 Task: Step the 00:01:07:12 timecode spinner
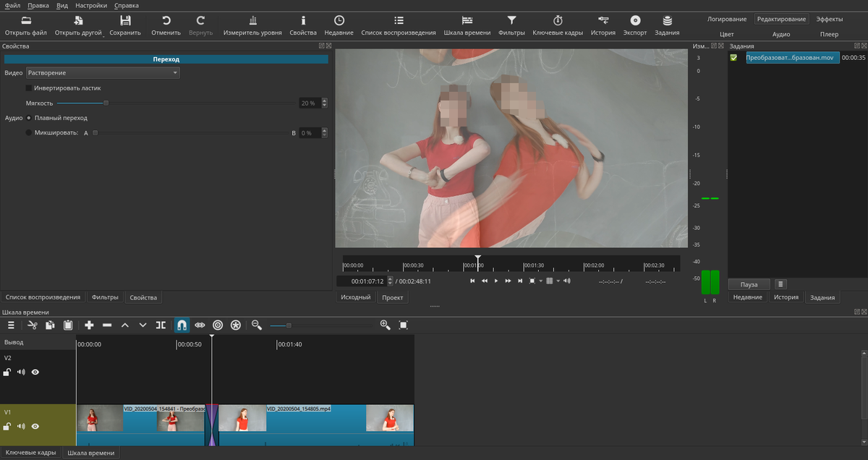pos(391,281)
